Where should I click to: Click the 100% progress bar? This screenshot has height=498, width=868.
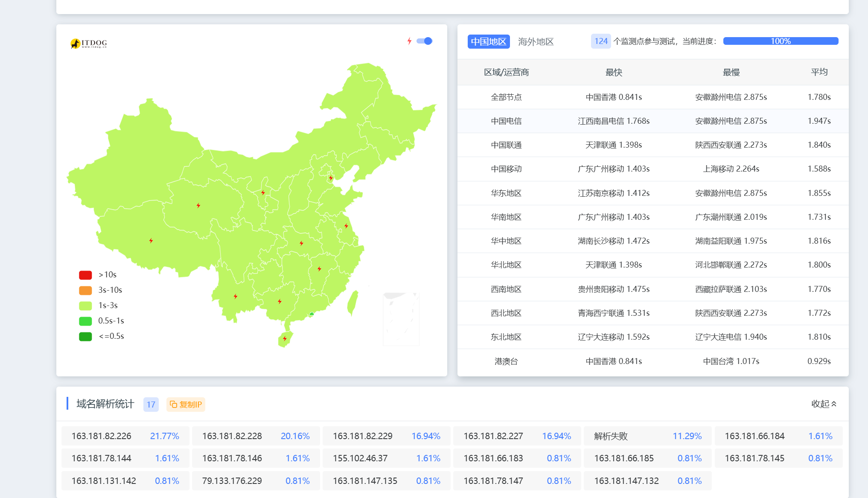click(x=781, y=41)
